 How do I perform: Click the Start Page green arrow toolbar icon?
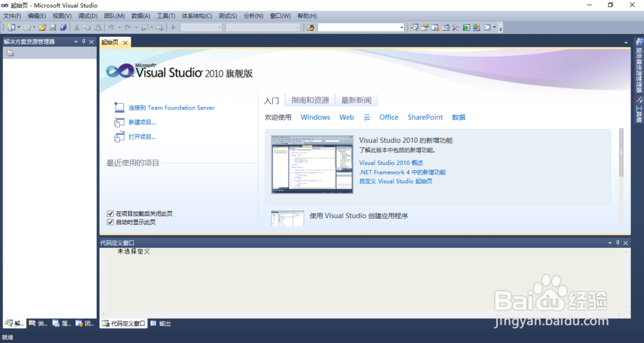(x=466, y=28)
